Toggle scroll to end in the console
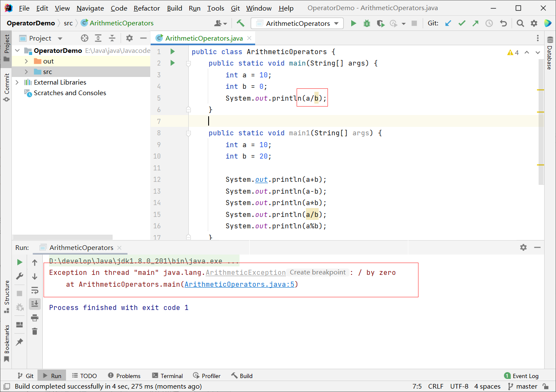The height and width of the screenshot is (392, 556). 35,304
